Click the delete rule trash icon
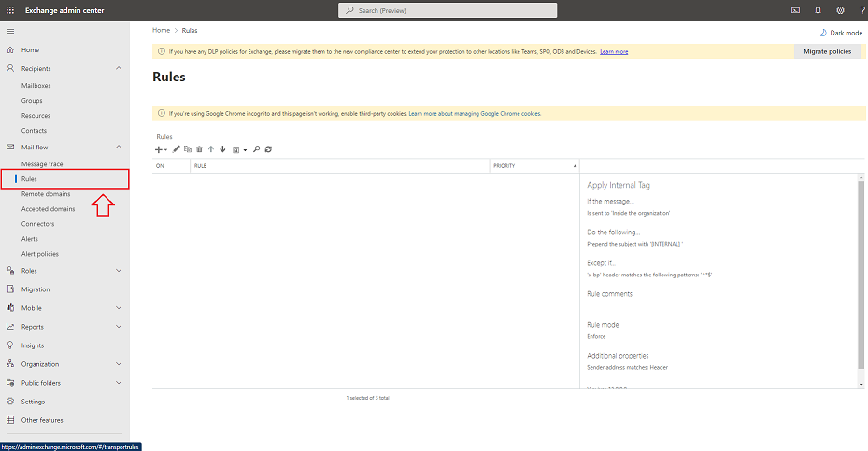This screenshot has width=868, height=451. [199, 149]
